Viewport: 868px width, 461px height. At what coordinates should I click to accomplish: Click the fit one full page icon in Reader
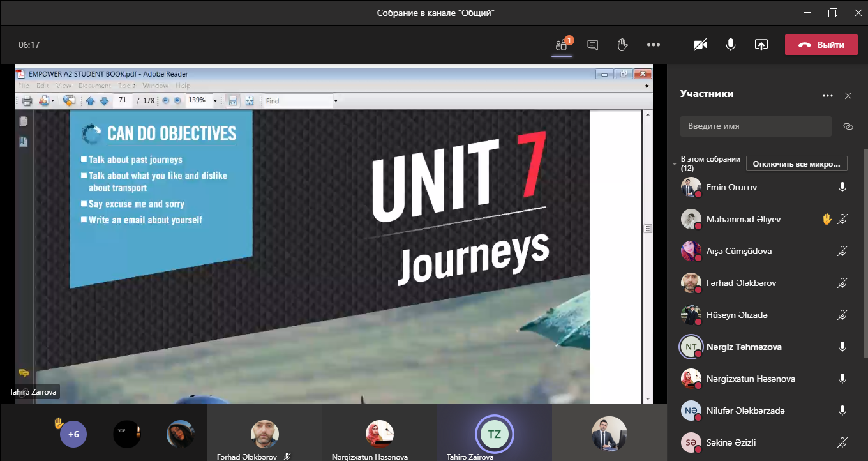[x=250, y=101]
